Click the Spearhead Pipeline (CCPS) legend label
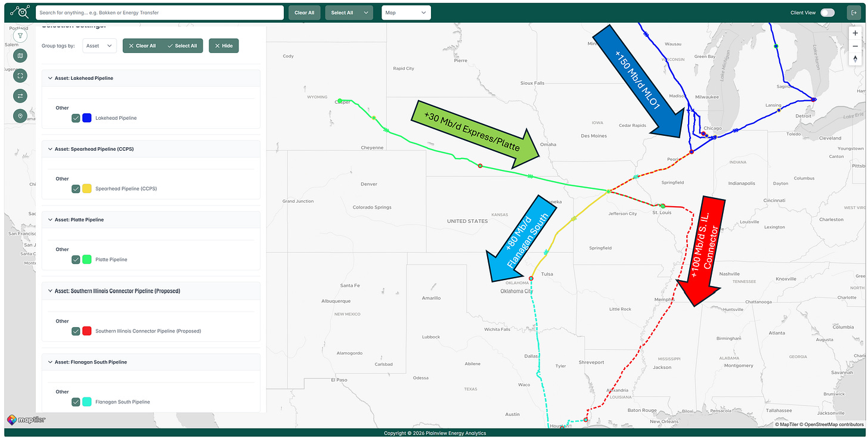 126,189
